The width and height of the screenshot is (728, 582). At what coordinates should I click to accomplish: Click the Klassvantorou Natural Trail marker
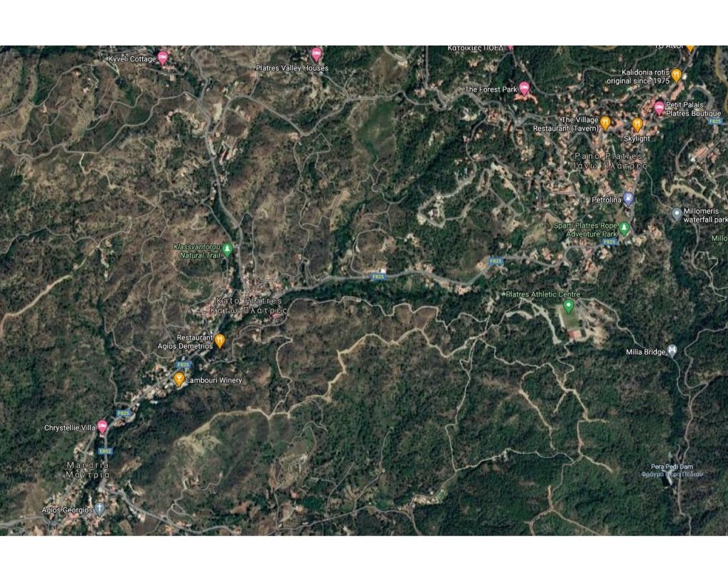coord(227,249)
